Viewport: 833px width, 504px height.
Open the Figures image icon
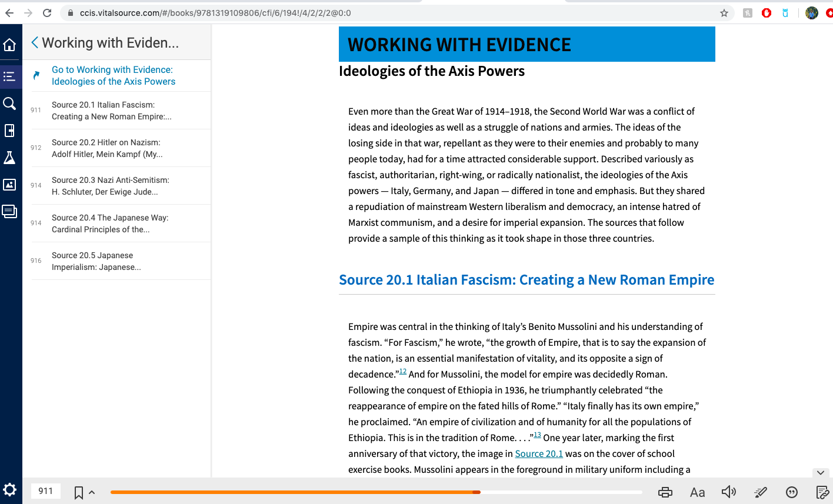9,185
